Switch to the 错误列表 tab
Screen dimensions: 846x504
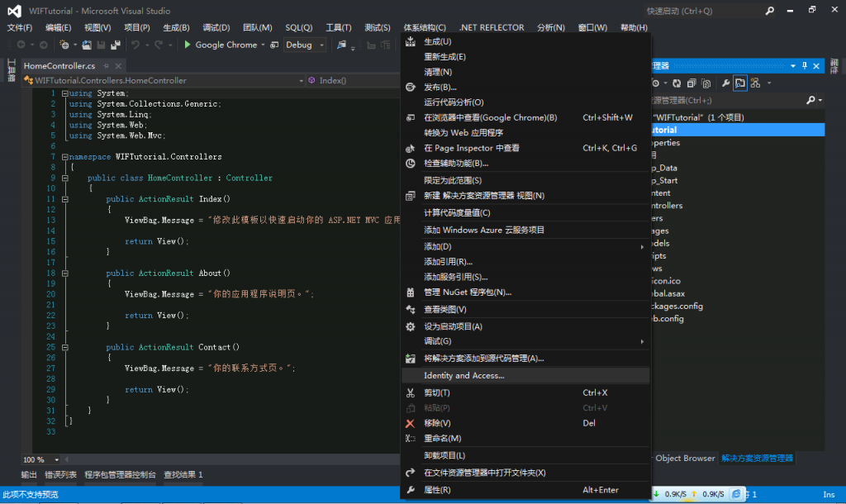(x=60, y=475)
